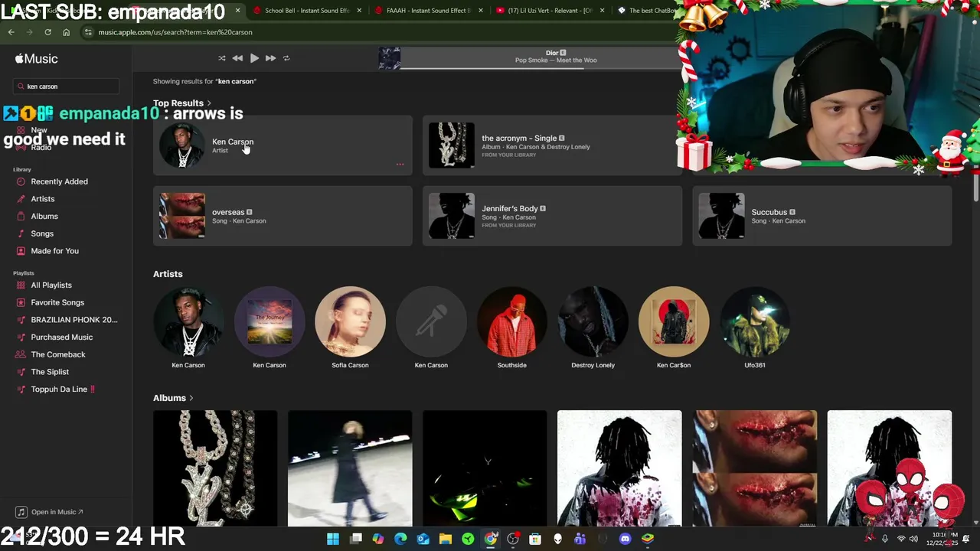Open the acronym - Single album result
980x551 pixels.
[552, 145]
